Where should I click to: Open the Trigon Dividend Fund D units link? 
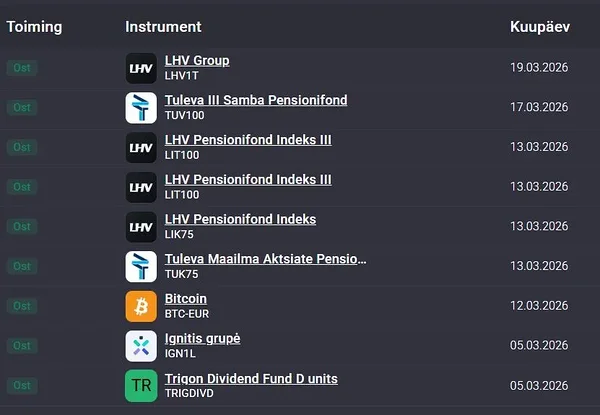point(251,379)
